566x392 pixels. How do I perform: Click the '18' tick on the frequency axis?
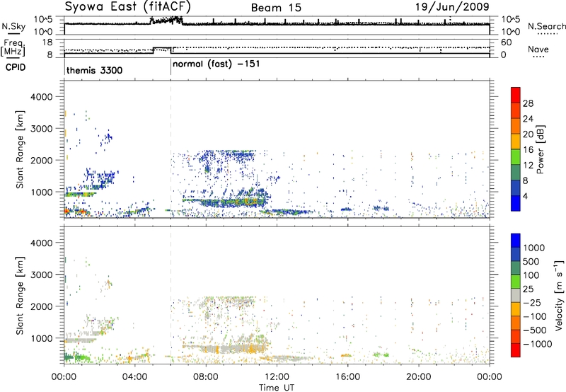point(47,42)
